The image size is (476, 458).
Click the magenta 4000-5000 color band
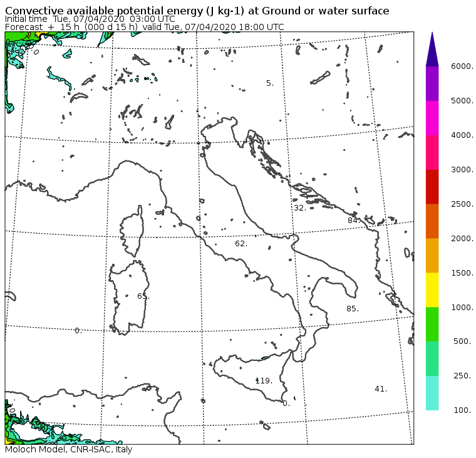coord(432,118)
